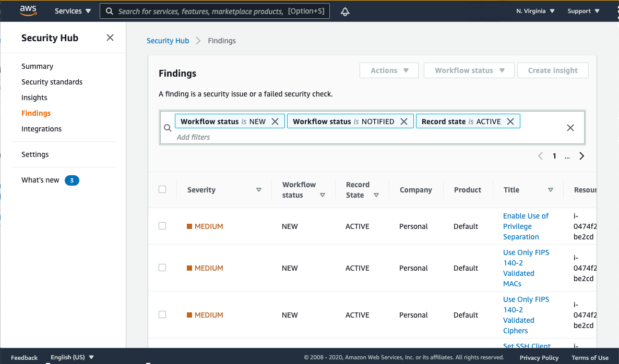Open the Services menu
619x364 pixels.
coord(72,11)
